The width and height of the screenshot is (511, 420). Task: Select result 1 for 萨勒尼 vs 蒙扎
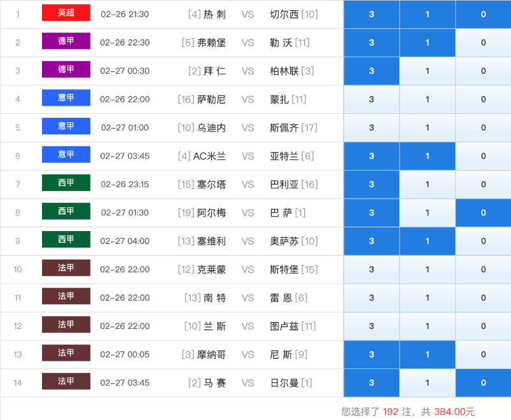427,99
